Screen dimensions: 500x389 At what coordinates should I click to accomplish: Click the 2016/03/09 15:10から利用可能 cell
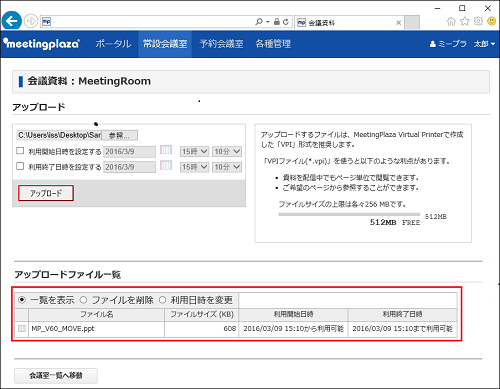pyautogui.click(x=293, y=329)
